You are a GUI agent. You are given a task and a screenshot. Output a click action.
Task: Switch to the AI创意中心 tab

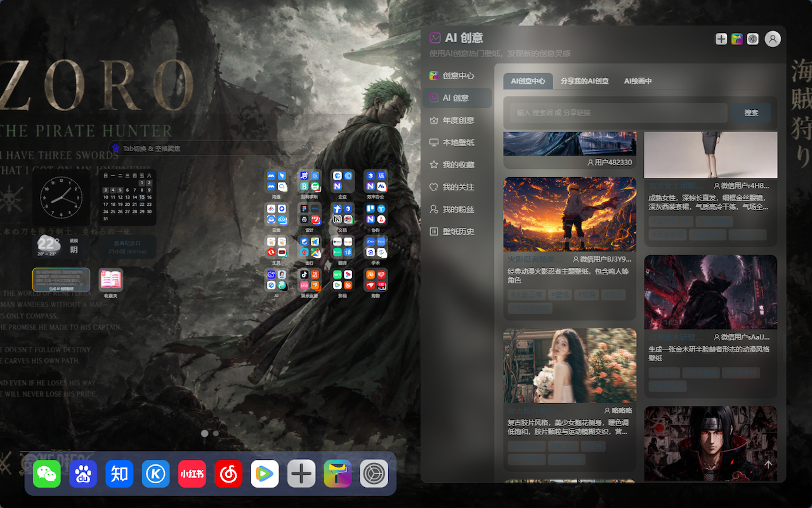(x=528, y=81)
